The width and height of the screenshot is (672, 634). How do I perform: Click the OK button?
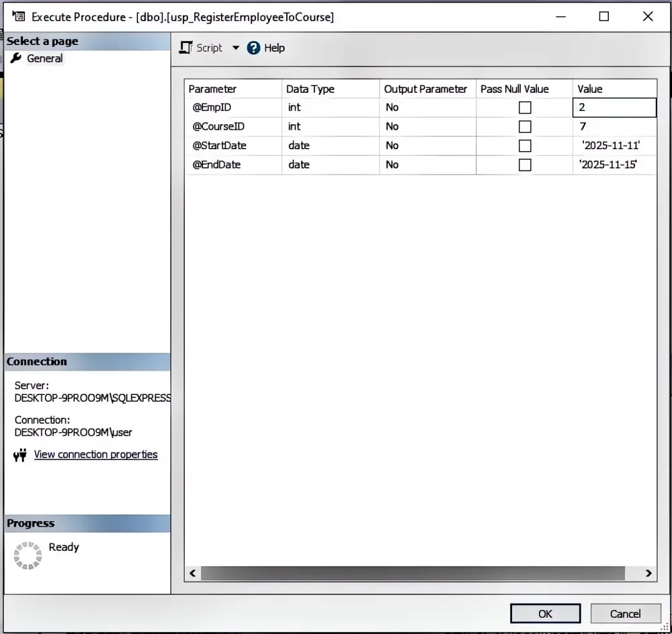pyautogui.click(x=545, y=613)
